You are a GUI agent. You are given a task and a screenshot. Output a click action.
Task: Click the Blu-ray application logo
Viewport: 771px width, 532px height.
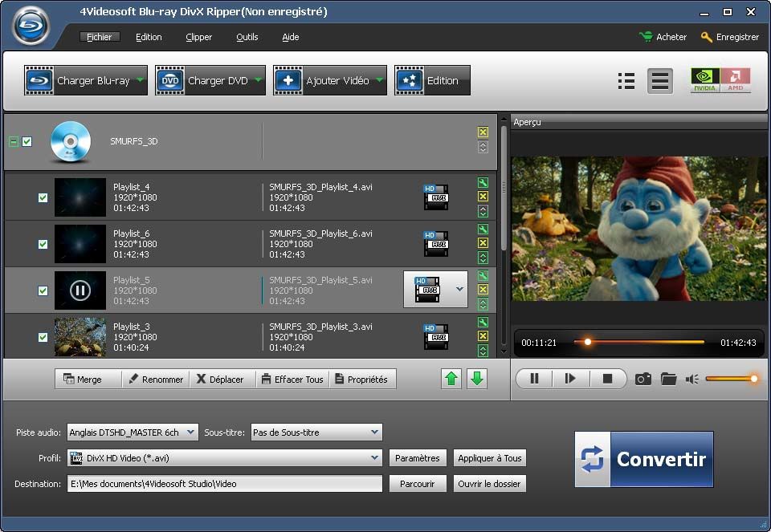(31, 26)
